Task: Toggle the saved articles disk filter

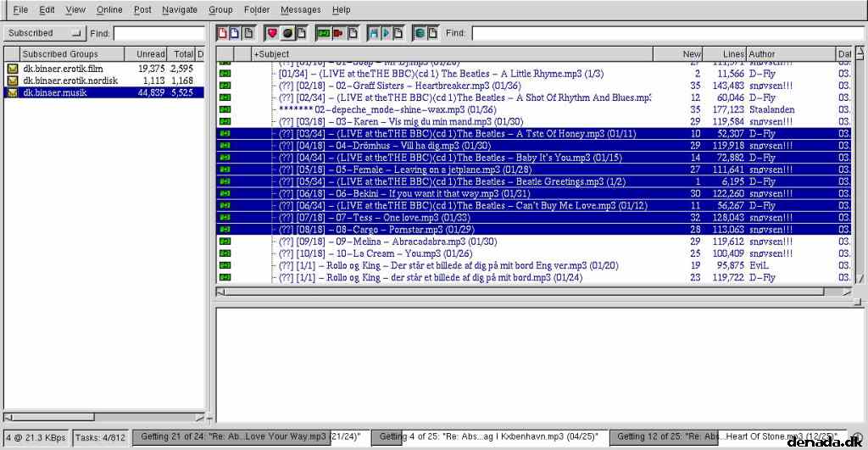Action: point(373,33)
